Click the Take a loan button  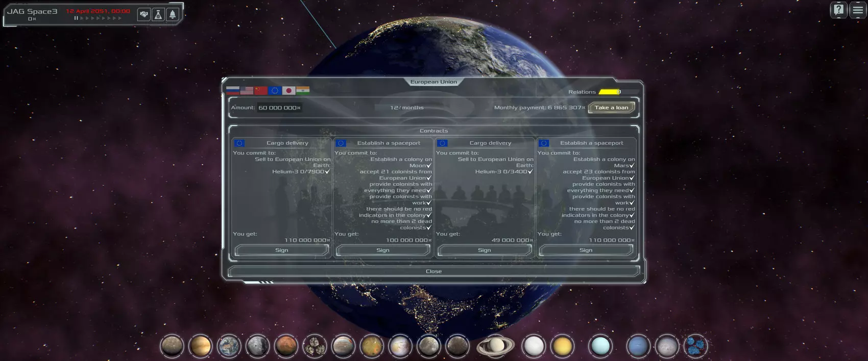pos(611,108)
